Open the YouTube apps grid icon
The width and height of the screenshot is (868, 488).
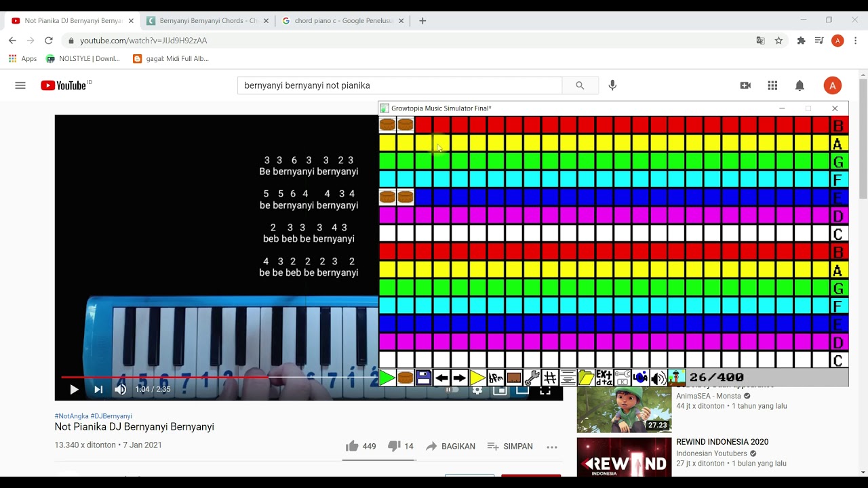tap(772, 85)
